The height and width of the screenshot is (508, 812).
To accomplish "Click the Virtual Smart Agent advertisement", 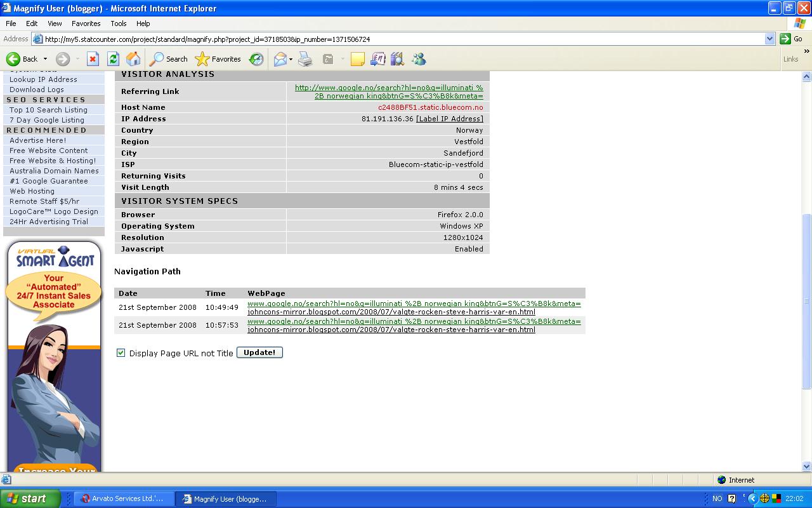I will coord(54,356).
